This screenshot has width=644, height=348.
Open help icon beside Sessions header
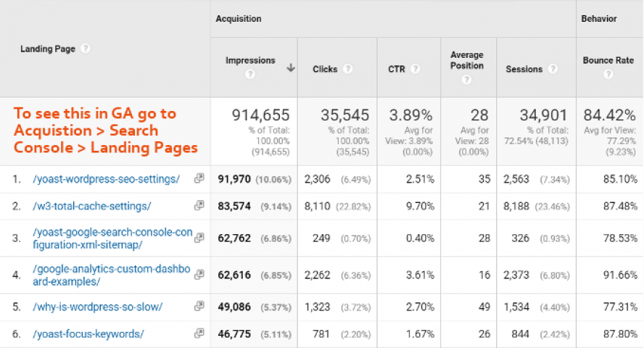click(x=553, y=69)
